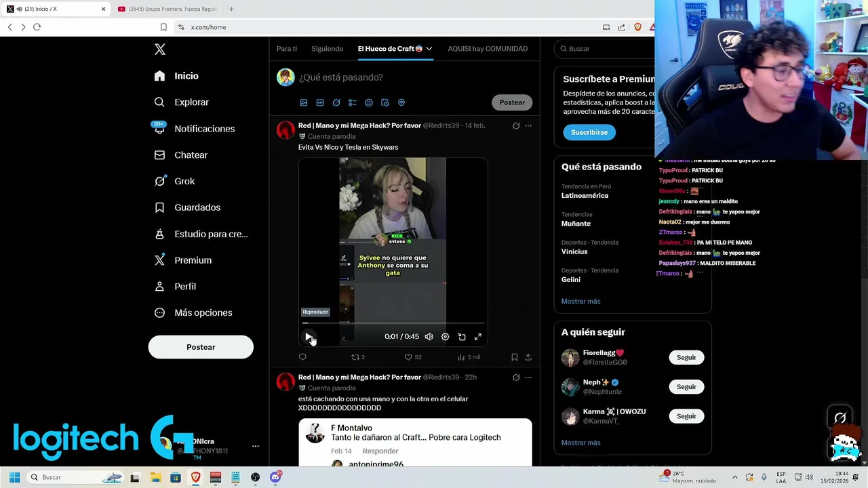
Task: Open Perfil page
Action: pyautogui.click(x=175, y=287)
